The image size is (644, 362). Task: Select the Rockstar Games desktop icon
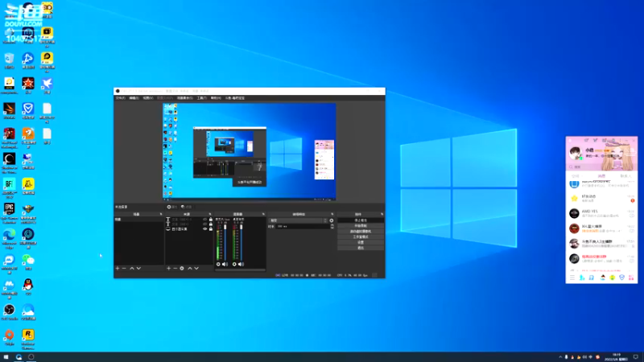[28, 339]
